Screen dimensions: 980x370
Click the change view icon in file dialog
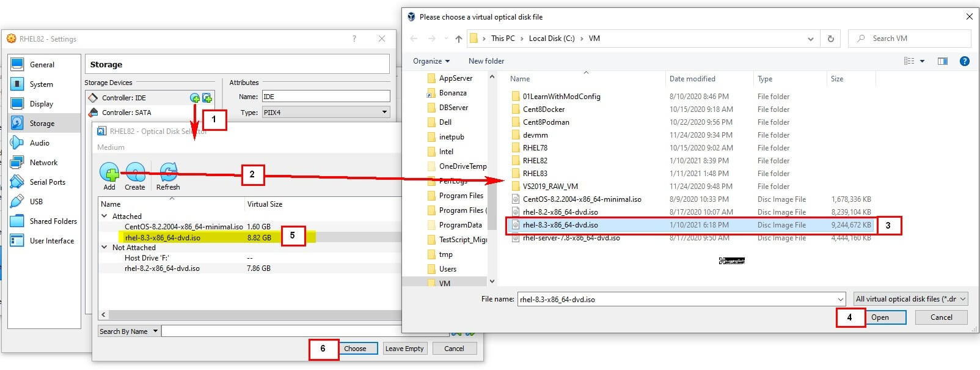tap(909, 61)
